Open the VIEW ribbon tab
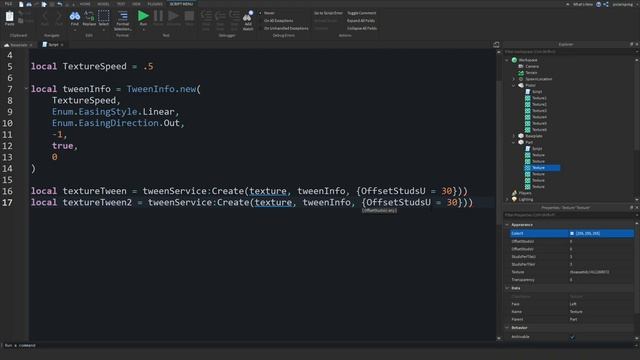Screen dimensions: 640x360 136,4
